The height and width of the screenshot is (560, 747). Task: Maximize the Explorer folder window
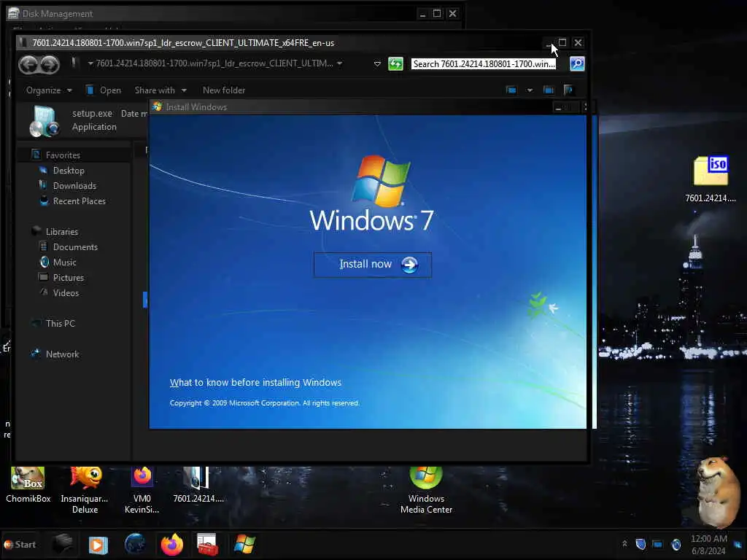pos(562,42)
